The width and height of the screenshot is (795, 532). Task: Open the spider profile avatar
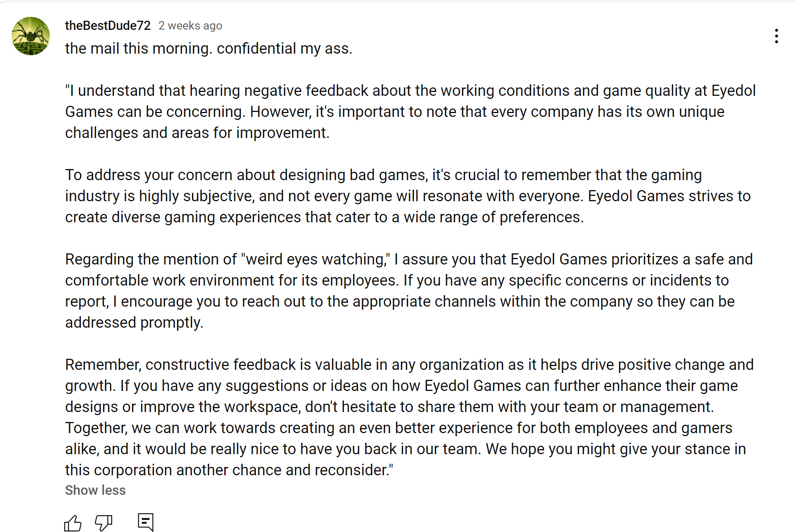(31, 36)
